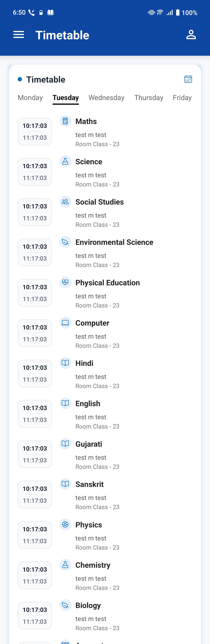
Task: Switch to the Monday tab
Action: click(30, 98)
